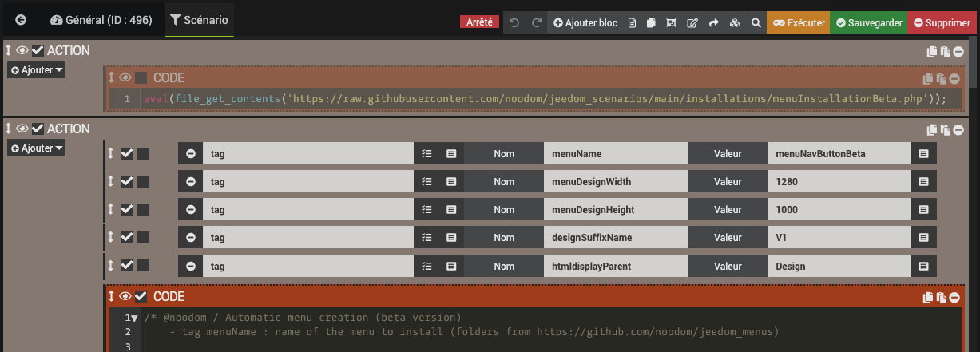Copy the eval CODE block

tap(927, 78)
